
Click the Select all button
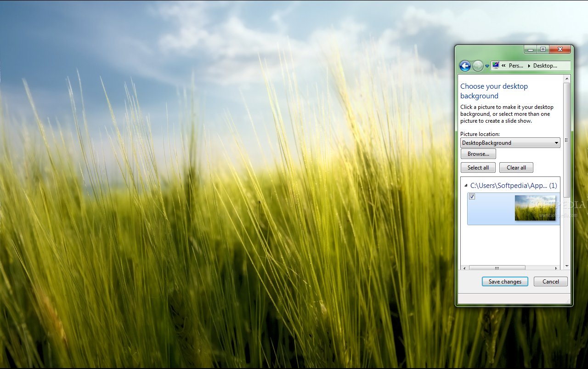(478, 168)
